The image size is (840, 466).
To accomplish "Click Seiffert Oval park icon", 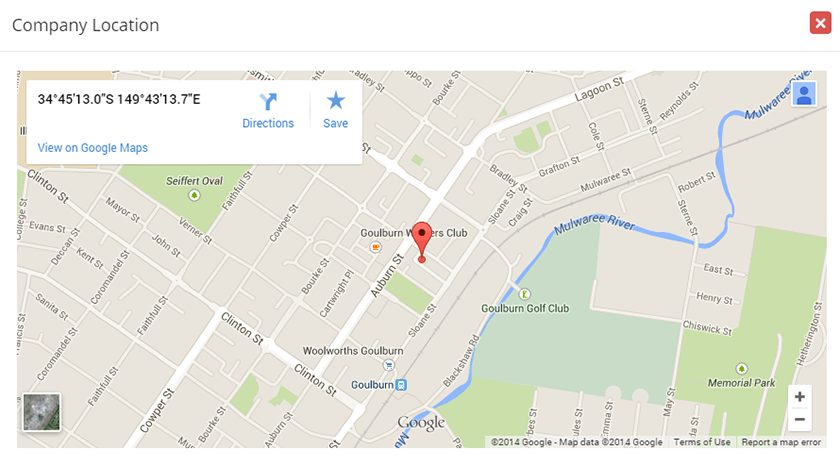I will pos(194,195).
